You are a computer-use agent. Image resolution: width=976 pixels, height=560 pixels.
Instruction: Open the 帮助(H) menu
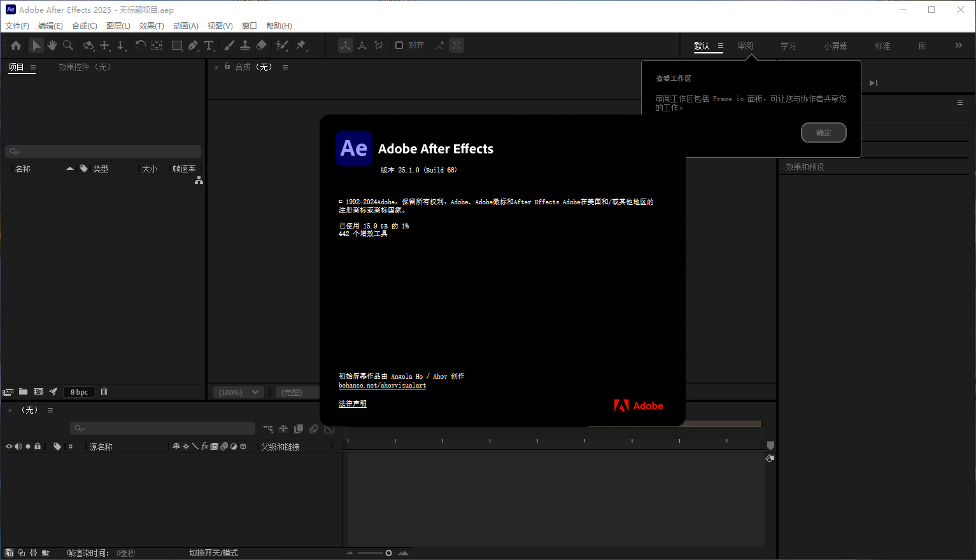click(x=279, y=26)
